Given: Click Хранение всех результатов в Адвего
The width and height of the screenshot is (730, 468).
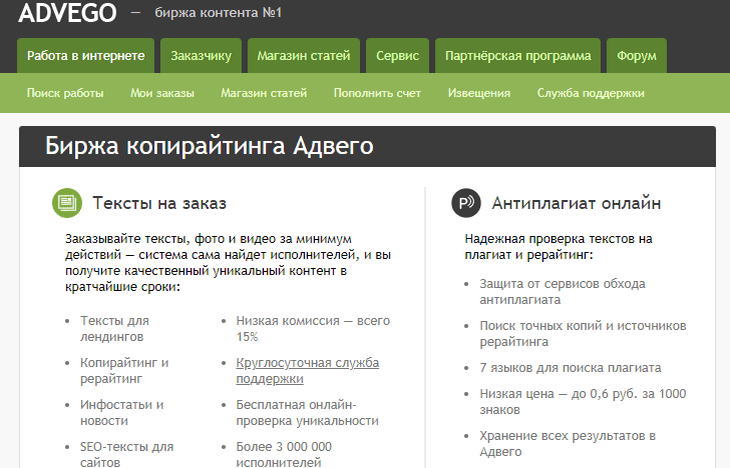Looking at the screenshot, I should tap(568, 443).
